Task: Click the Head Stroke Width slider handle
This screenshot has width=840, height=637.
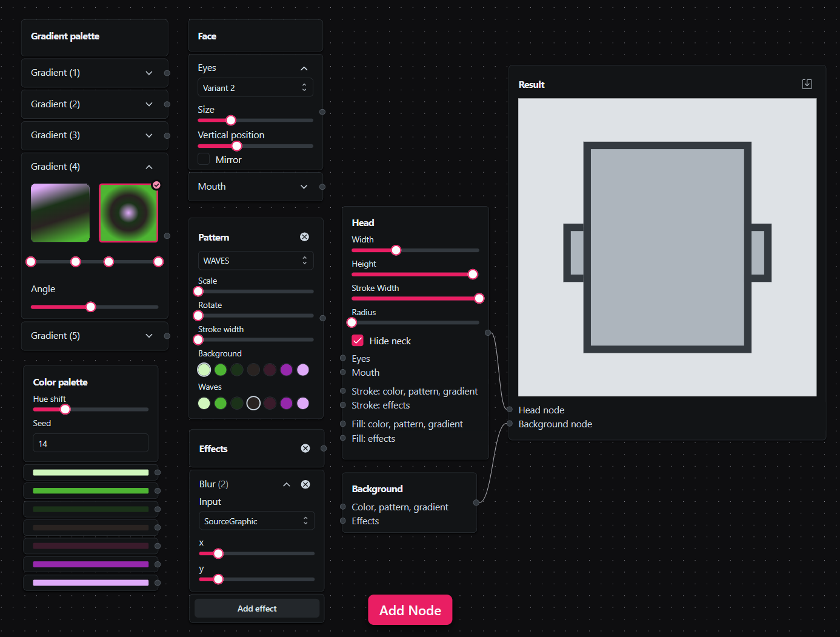Action: (x=479, y=298)
